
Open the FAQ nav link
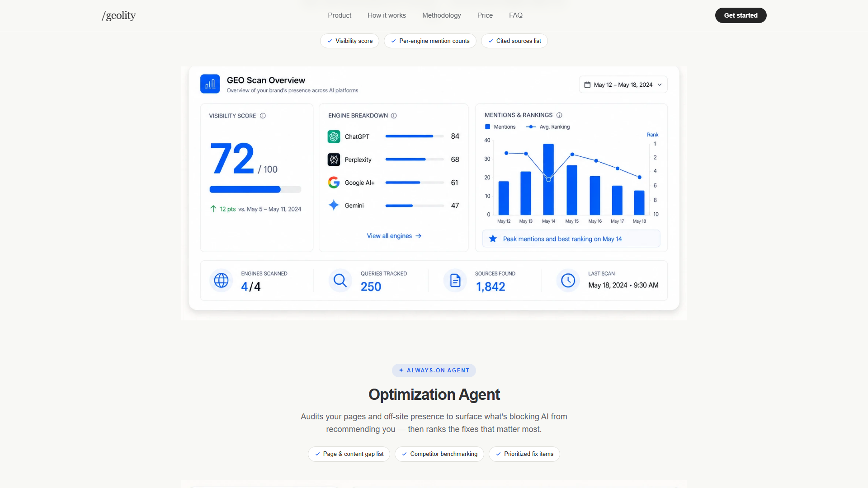point(515,15)
